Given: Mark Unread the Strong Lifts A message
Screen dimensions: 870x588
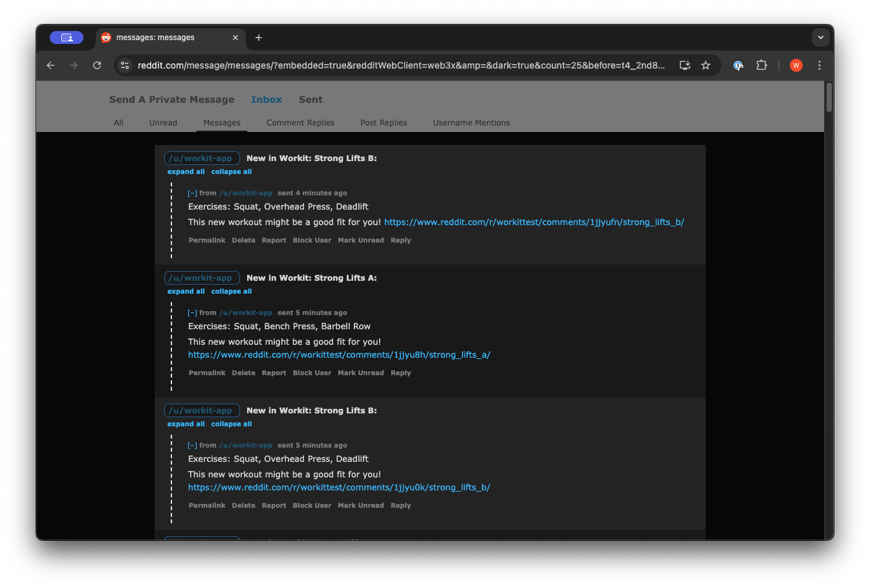Looking at the screenshot, I should pos(361,373).
